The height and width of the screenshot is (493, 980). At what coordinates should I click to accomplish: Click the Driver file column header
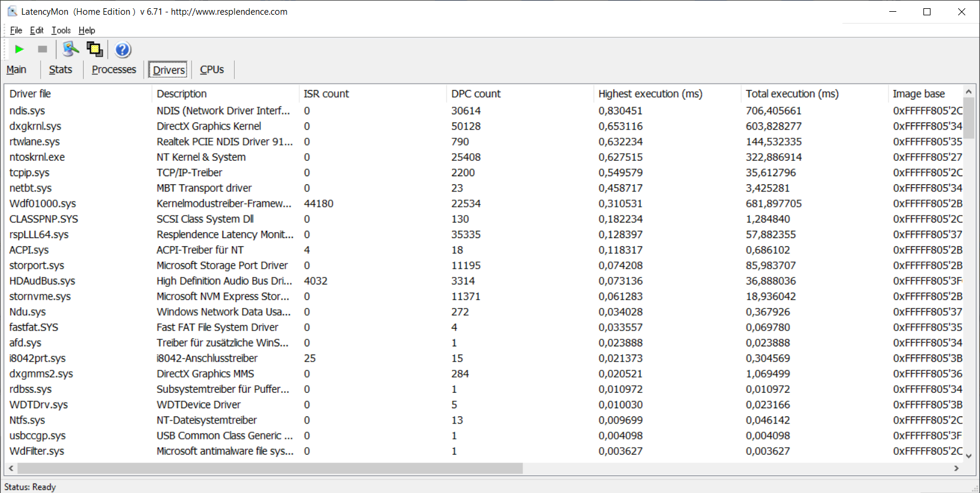(30, 94)
